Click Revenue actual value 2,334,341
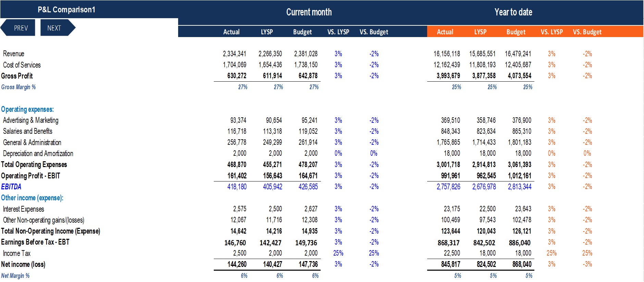 point(234,54)
